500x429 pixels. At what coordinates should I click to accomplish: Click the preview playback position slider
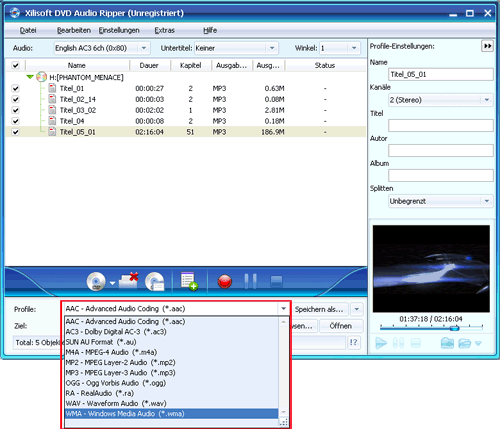coord(454,328)
